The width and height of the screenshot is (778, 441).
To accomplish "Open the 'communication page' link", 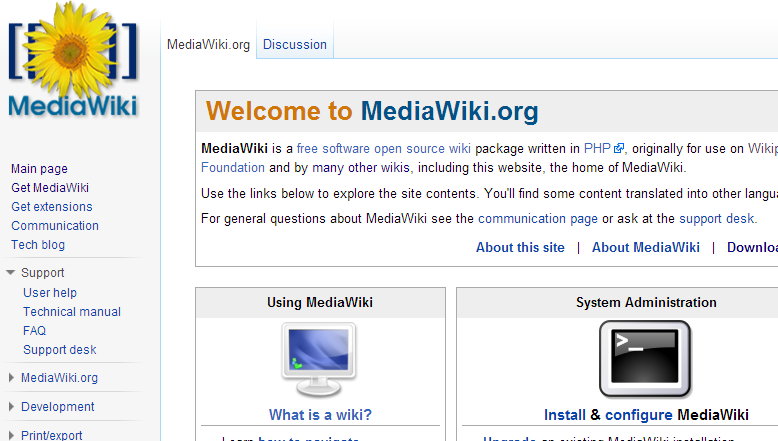I will [538, 219].
